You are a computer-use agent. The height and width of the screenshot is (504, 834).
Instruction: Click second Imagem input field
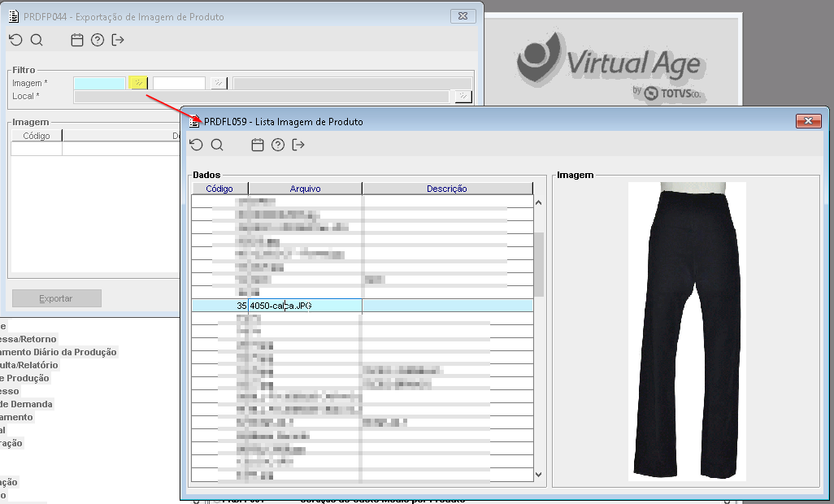point(180,83)
